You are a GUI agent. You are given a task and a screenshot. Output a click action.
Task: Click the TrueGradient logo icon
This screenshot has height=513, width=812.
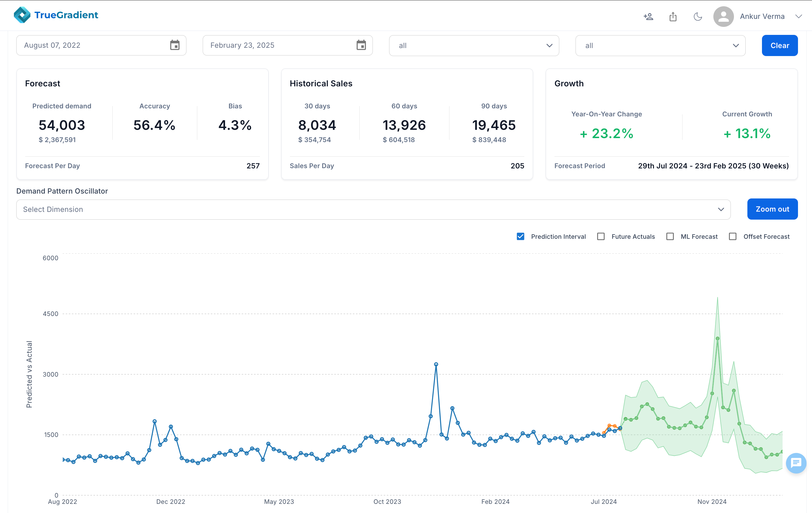[22, 15]
